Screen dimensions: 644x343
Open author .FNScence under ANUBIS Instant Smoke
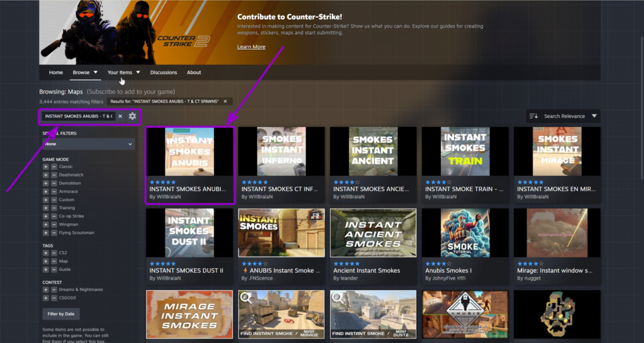pyautogui.click(x=257, y=278)
